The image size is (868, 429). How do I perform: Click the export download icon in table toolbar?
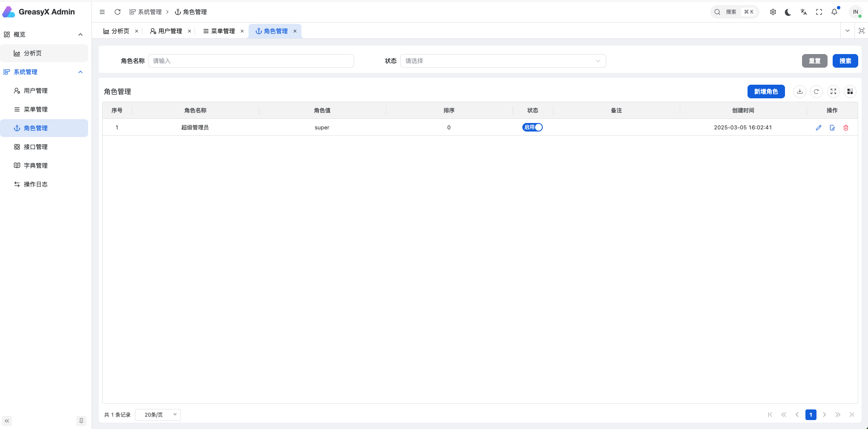click(x=800, y=92)
